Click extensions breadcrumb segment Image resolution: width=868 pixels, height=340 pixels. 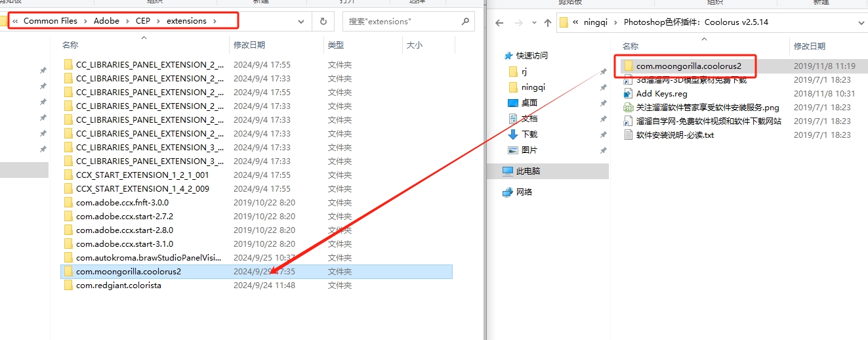(186, 21)
